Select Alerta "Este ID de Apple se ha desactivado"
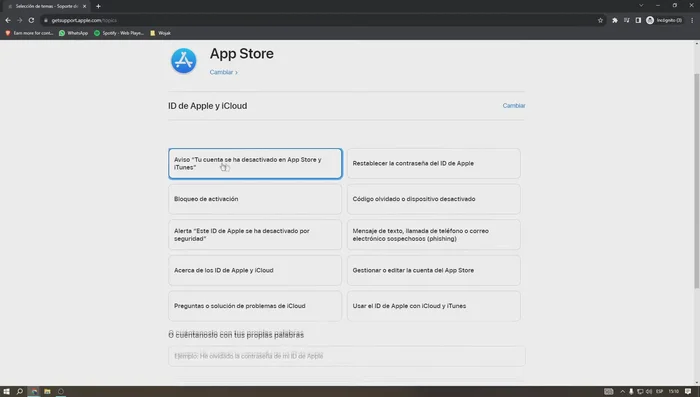 255,234
